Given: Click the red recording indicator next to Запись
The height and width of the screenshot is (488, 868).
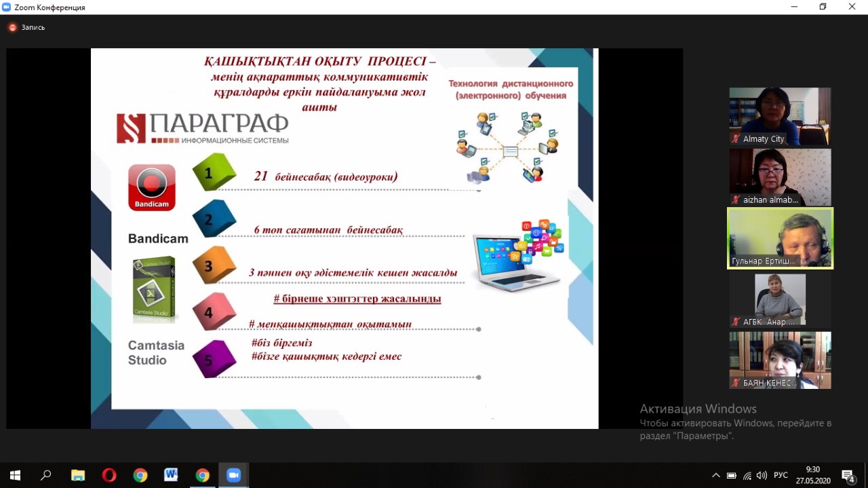Looking at the screenshot, I should click(x=12, y=28).
